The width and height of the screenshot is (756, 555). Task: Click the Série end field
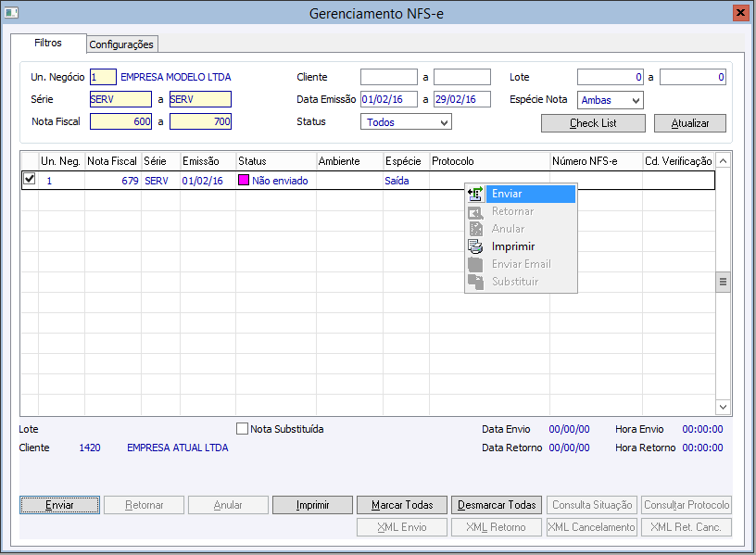[200, 99]
